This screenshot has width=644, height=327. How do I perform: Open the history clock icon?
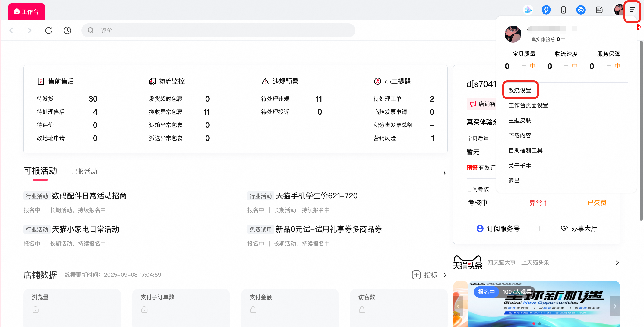pos(67,30)
